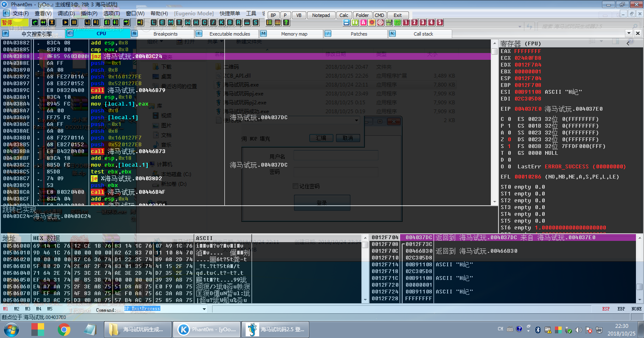Open the Handles (H) toolbar icon
Screen dimensions: 644x338
click(196, 22)
